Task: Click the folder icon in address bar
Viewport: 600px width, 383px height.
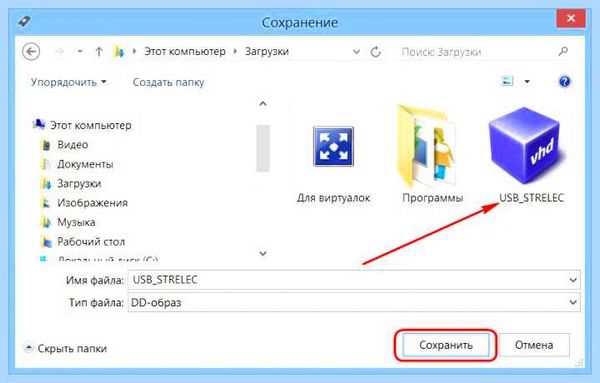Action: (x=119, y=52)
